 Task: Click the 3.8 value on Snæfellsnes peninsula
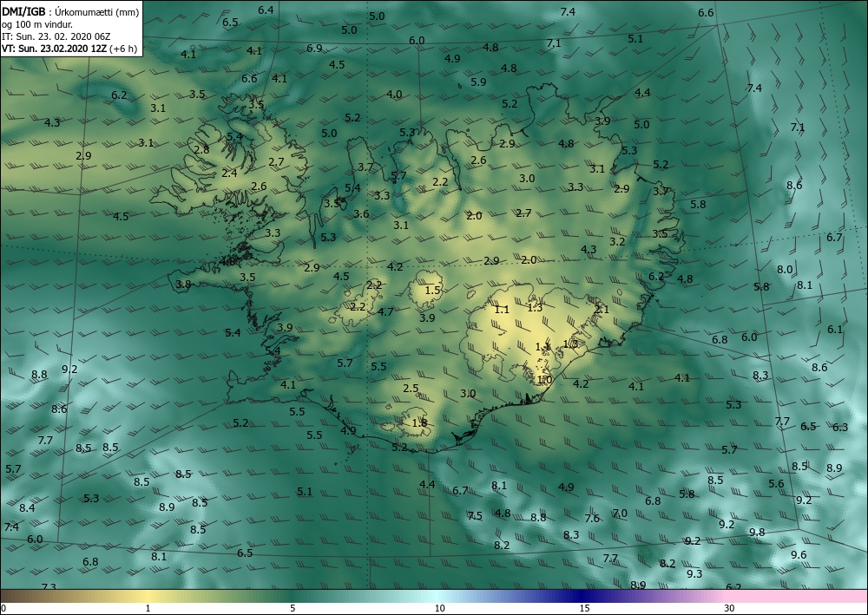(183, 285)
